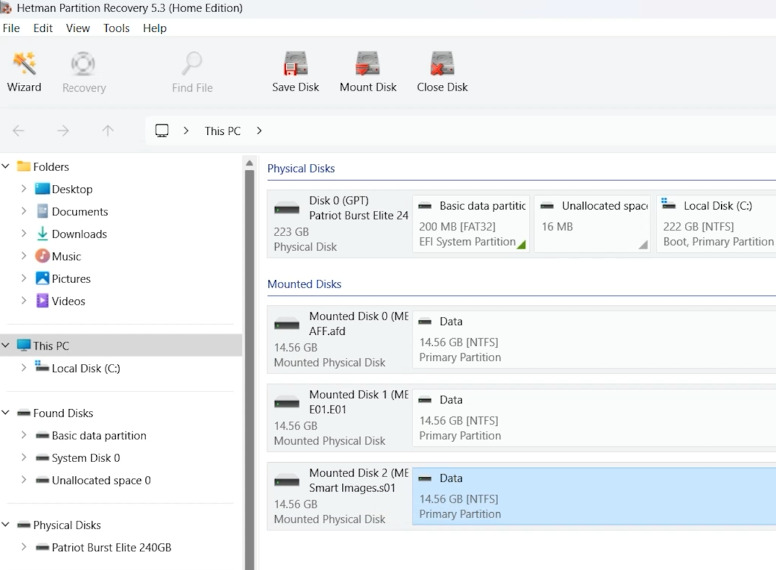776x570 pixels.
Task: Expand the System Disk 0 node
Action: 23,457
